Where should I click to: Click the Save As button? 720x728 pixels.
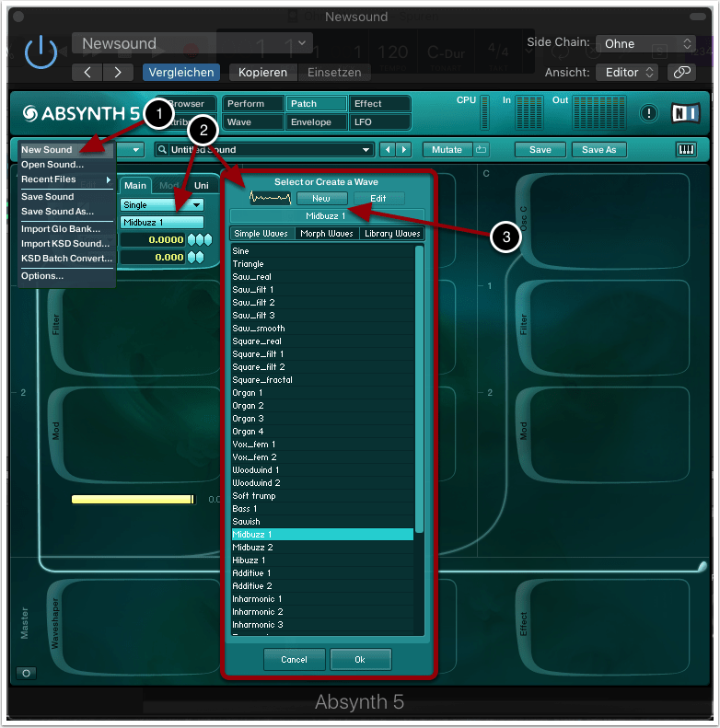(598, 149)
